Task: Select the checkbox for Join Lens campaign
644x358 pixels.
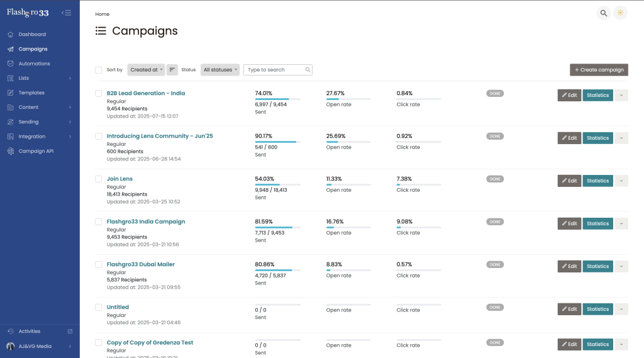Action: (98, 179)
